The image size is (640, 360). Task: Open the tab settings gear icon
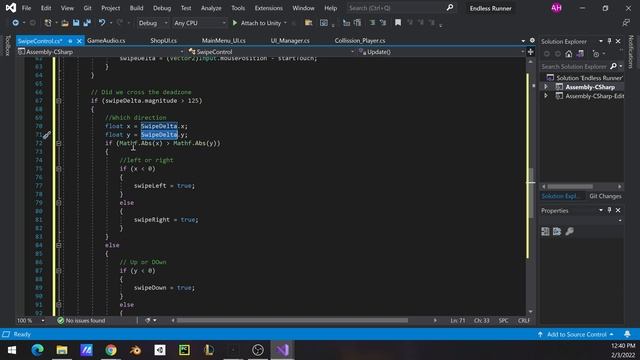(532, 40)
